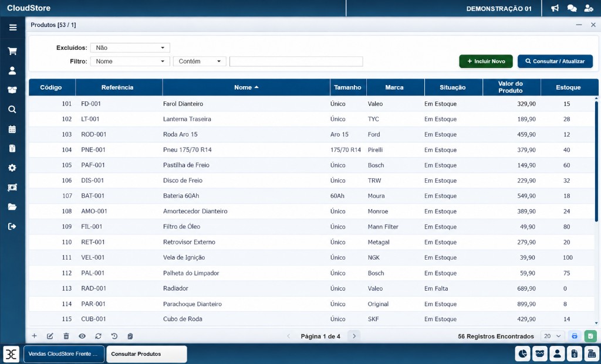This screenshot has width=601, height=364.
Task: Open the user account settings icon
Action: 589,8
